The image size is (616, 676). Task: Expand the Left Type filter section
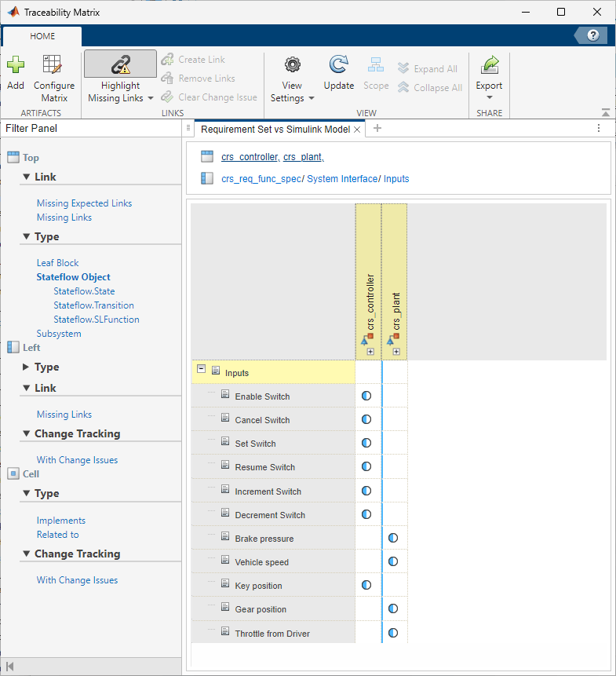coord(26,367)
